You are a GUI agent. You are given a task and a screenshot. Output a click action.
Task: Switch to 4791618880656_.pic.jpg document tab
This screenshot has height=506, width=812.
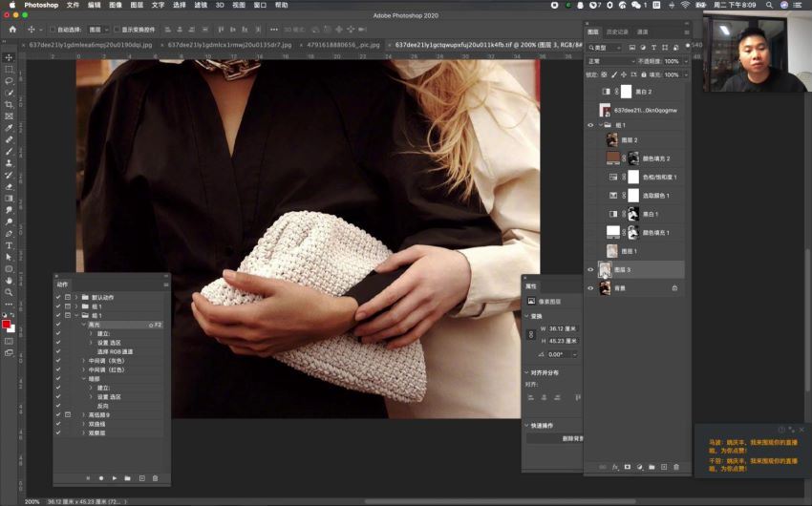pos(343,45)
